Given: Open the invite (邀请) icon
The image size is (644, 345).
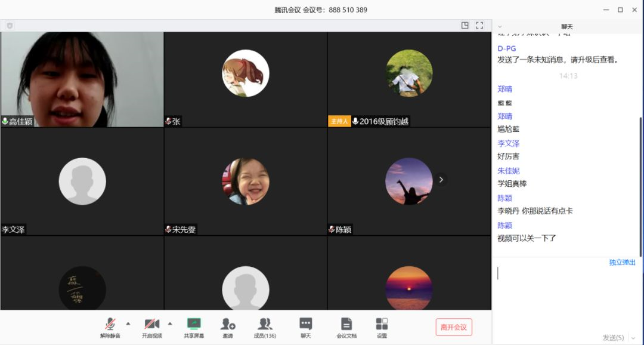Looking at the screenshot, I should pyautogui.click(x=228, y=324).
